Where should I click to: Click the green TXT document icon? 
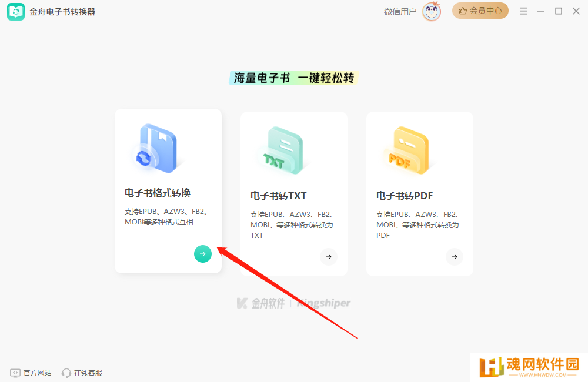tap(283, 150)
